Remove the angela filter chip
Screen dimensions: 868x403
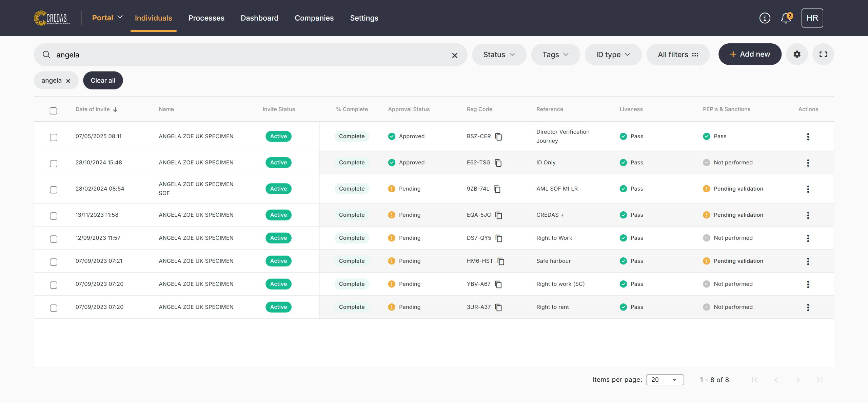click(68, 81)
